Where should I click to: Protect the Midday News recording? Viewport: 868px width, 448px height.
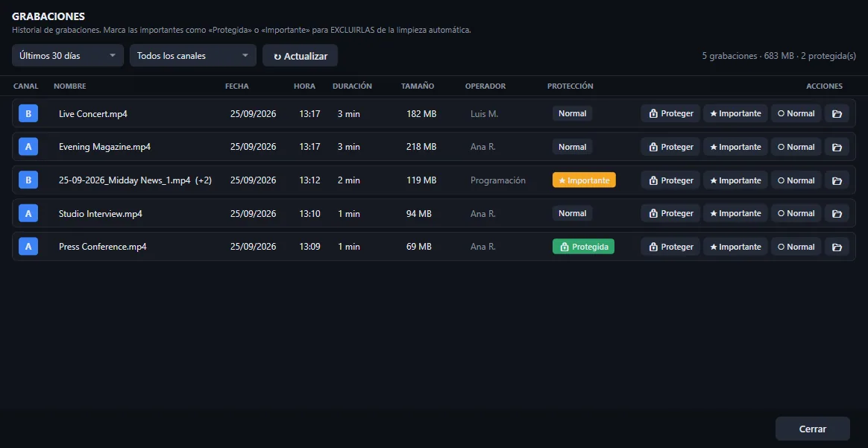(670, 180)
